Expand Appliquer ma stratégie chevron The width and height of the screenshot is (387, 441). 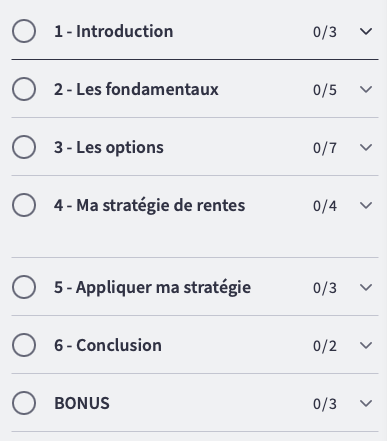click(x=366, y=287)
